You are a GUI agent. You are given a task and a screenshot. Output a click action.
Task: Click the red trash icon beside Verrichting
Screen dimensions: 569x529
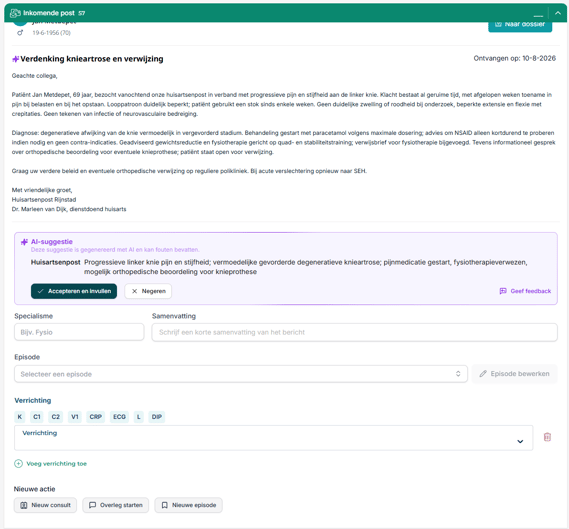tap(547, 437)
